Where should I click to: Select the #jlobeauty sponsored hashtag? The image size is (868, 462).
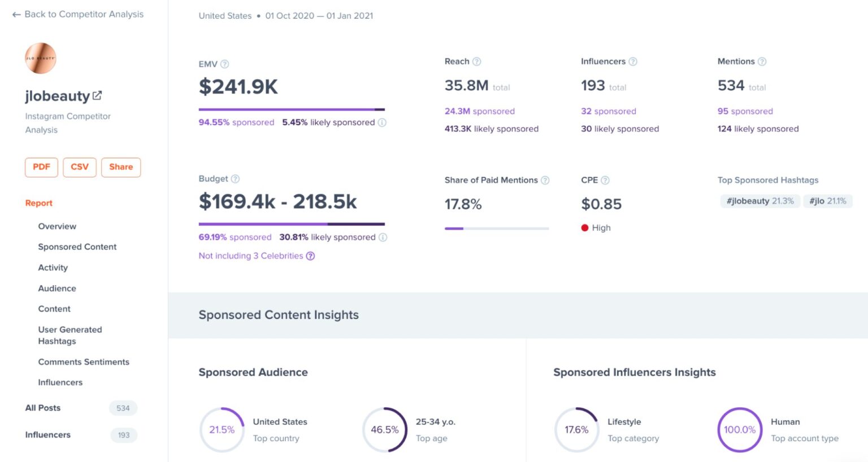(x=759, y=201)
